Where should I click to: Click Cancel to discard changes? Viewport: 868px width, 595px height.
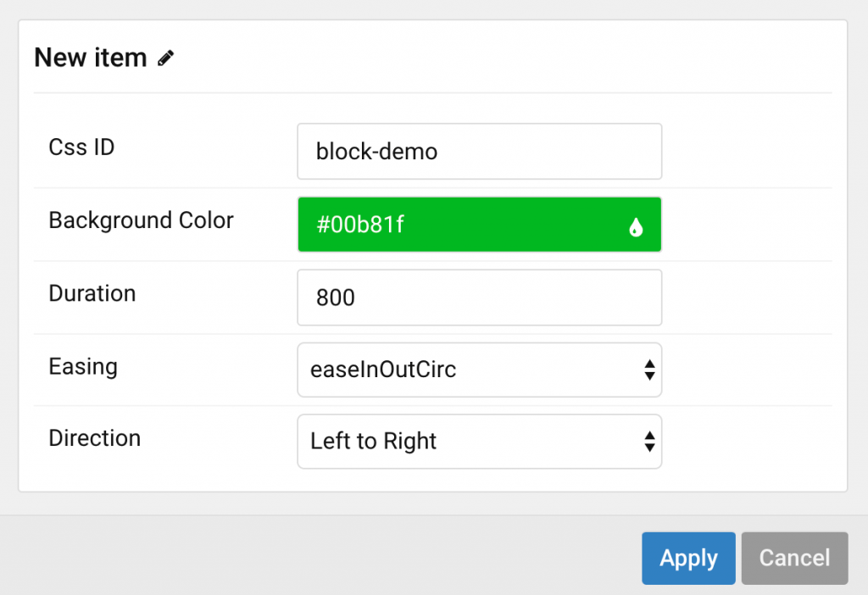pyautogui.click(x=794, y=558)
